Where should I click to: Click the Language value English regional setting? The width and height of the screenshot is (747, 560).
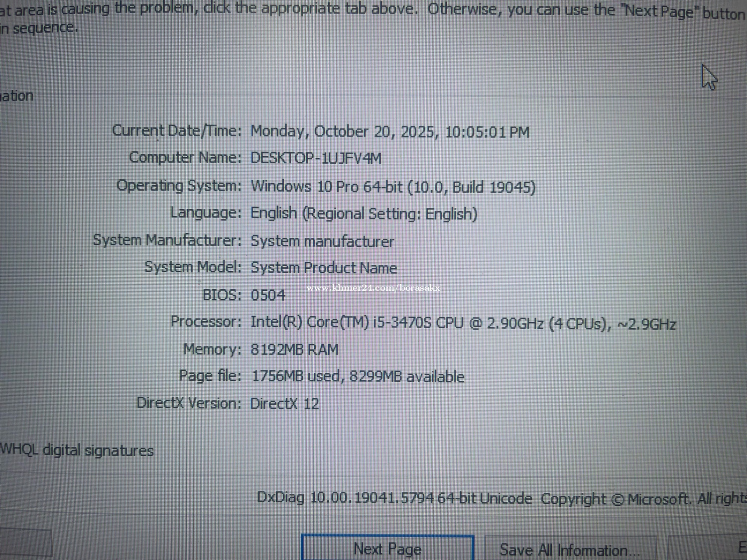pos(364,214)
